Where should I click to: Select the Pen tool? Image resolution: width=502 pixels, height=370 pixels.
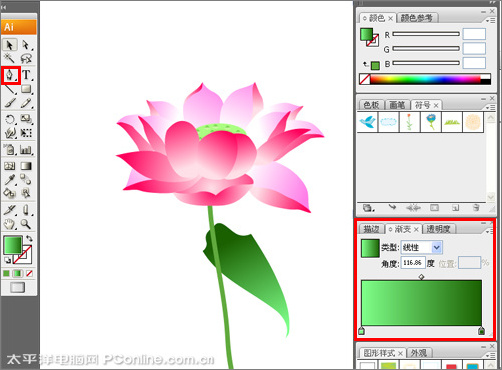tap(10, 75)
